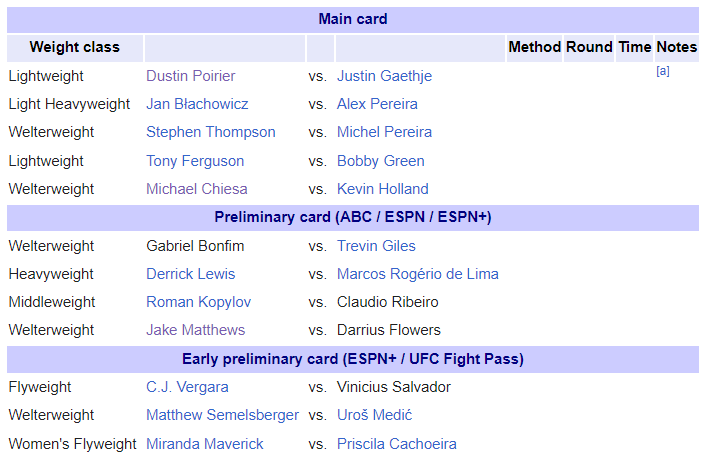Open Priscila Cachoeira's page
Image resolution: width=705 pixels, height=464 pixels.
397,444
